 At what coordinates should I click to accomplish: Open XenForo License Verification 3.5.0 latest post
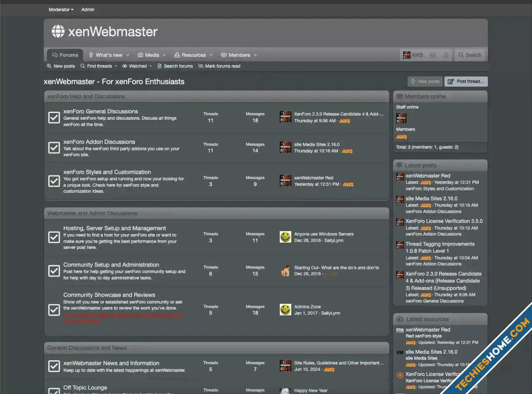click(x=444, y=221)
